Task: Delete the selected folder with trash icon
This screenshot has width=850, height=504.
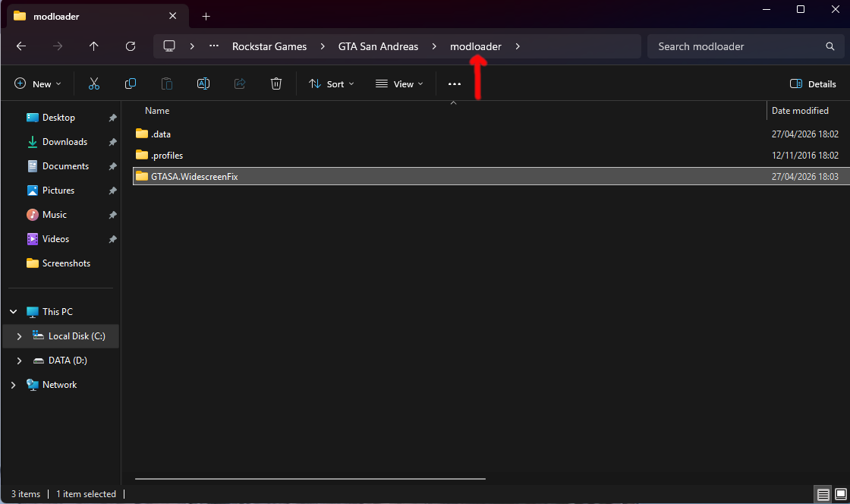Action: click(276, 83)
